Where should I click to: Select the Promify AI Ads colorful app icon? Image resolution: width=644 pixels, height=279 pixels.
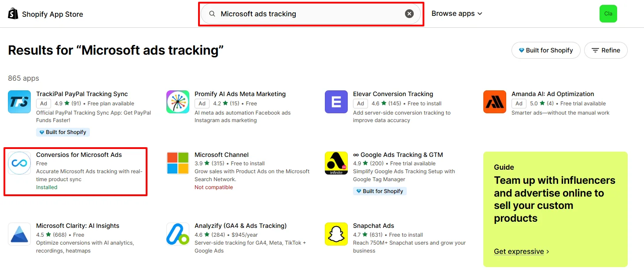point(177,102)
